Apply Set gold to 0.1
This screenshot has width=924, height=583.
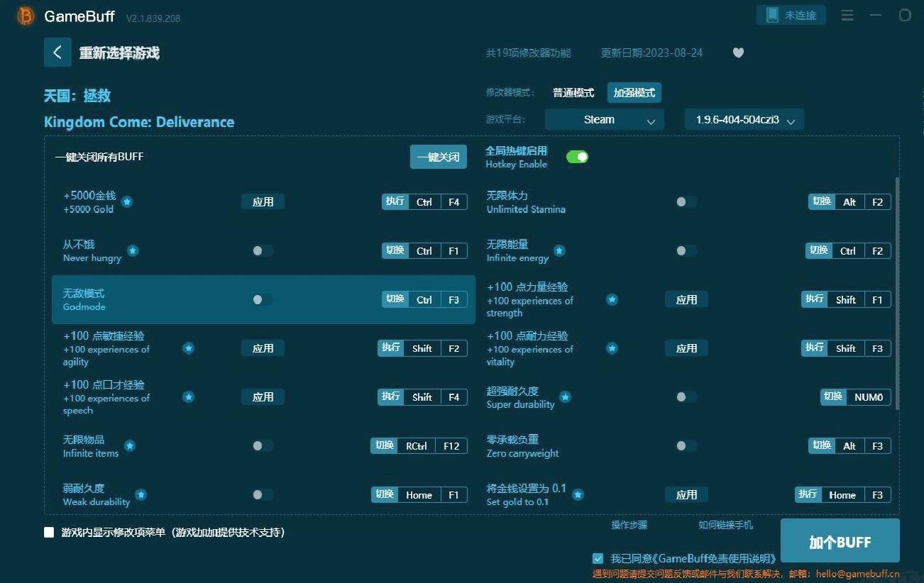tap(686, 494)
